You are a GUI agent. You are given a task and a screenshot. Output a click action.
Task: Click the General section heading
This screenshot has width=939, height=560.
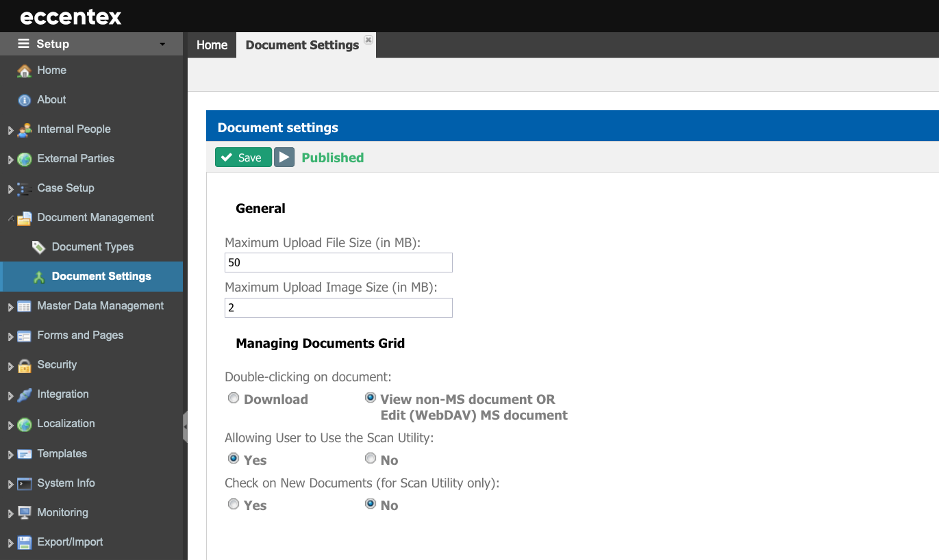point(260,208)
